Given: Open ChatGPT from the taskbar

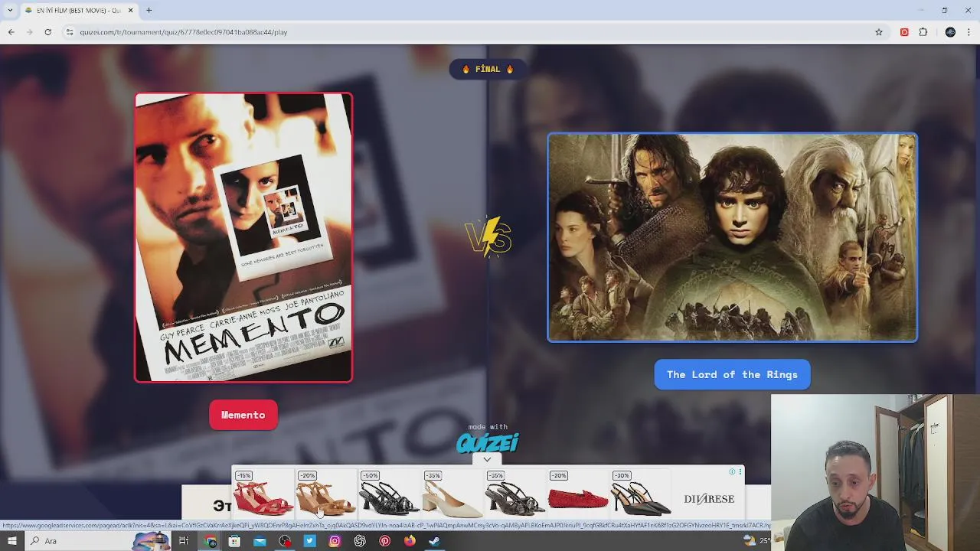Looking at the screenshot, I should click(x=360, y=541).
